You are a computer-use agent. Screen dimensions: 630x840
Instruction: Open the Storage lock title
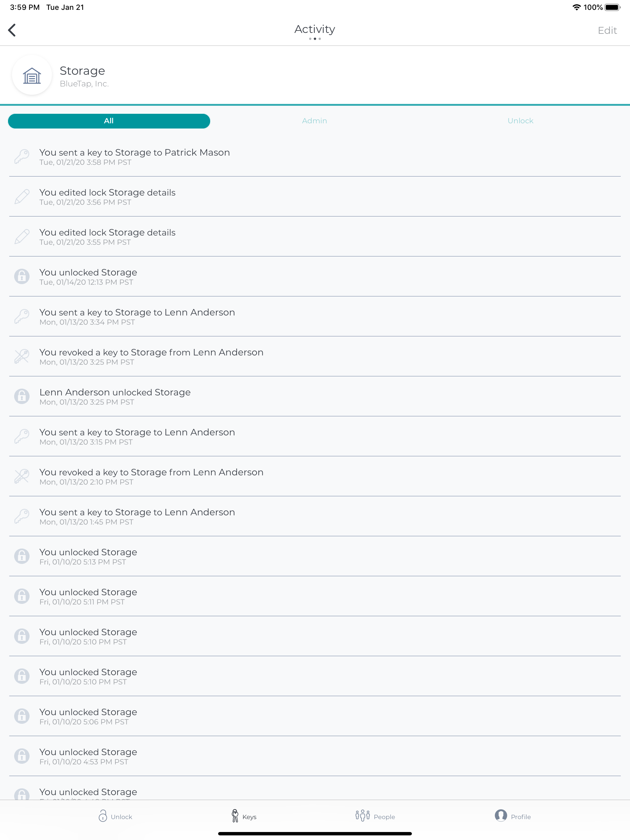coord(82,71)
